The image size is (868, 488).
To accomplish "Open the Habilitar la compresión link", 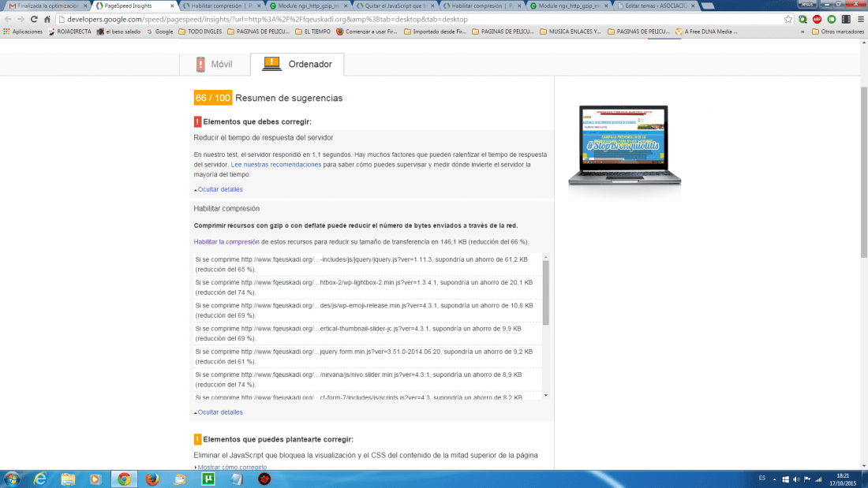I will pos(226,242).
